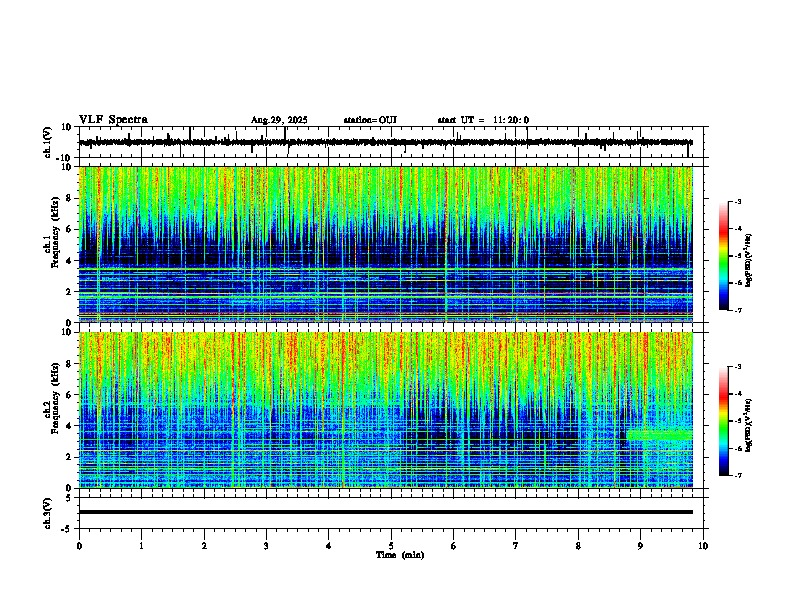Click the ch.2 spectrogram color scale bar
The width and height of the screenshot is (792, 612).
(724, 421)
